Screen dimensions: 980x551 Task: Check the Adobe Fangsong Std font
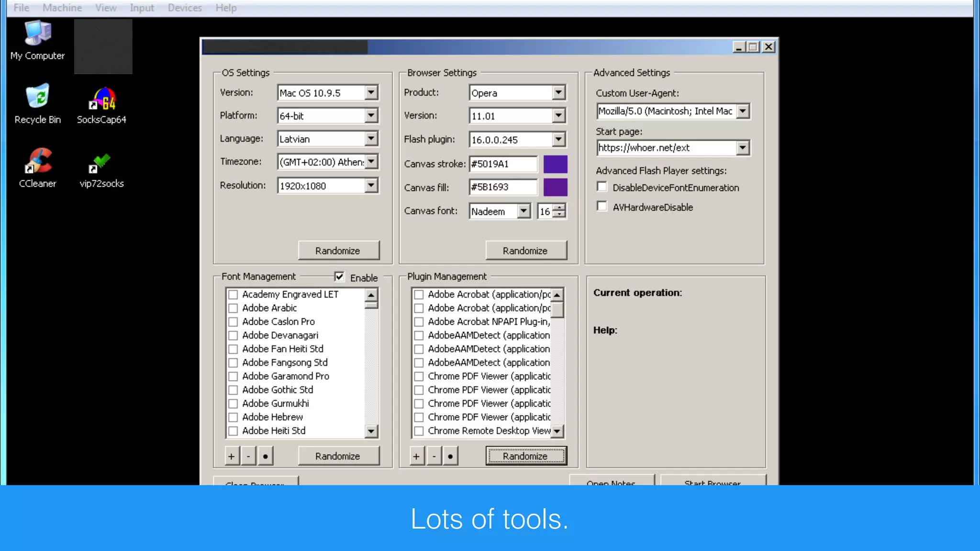click(x=233, y=363)
